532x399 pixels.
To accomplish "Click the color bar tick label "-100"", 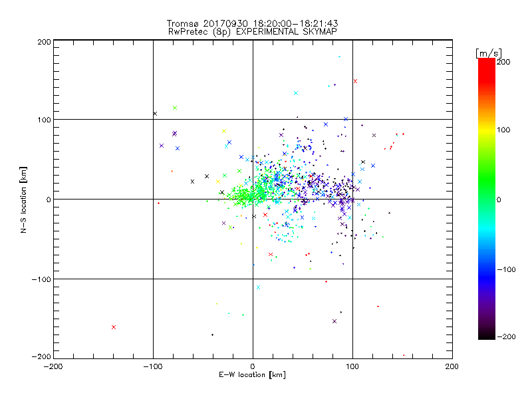I will coord(506,269).
